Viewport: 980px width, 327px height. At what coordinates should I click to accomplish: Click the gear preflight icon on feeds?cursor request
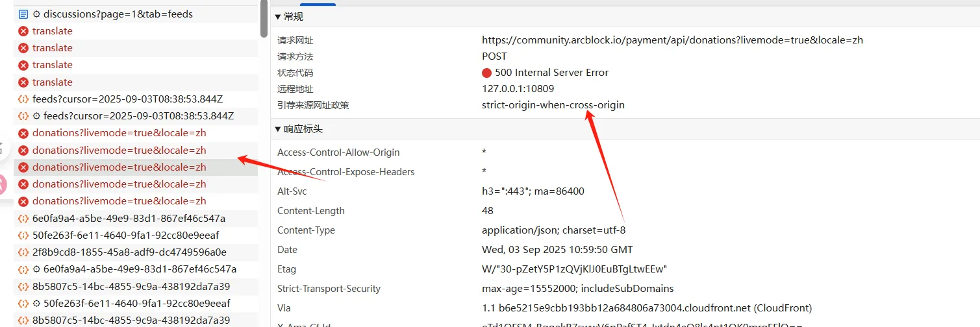point(36,116)
